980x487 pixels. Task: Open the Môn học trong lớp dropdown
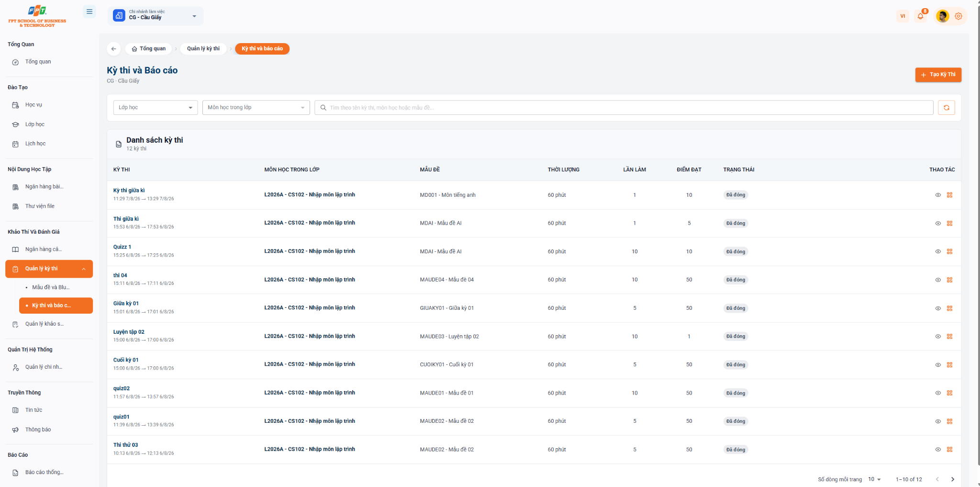pyautogui.click(x=256, y=108)
